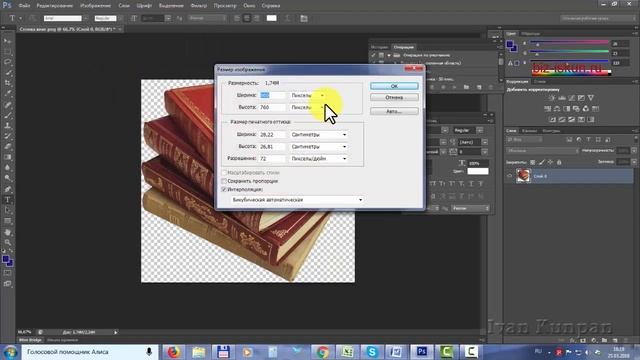Viewport: 640px width, 360px height.
Task: Lock all padlock icon in Layers
Action: point(559,162)
